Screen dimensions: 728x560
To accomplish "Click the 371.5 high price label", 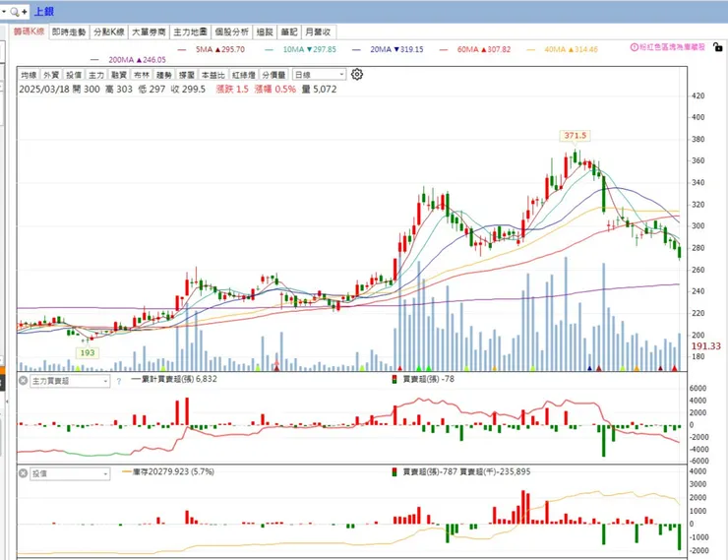I will click(575, 136).
